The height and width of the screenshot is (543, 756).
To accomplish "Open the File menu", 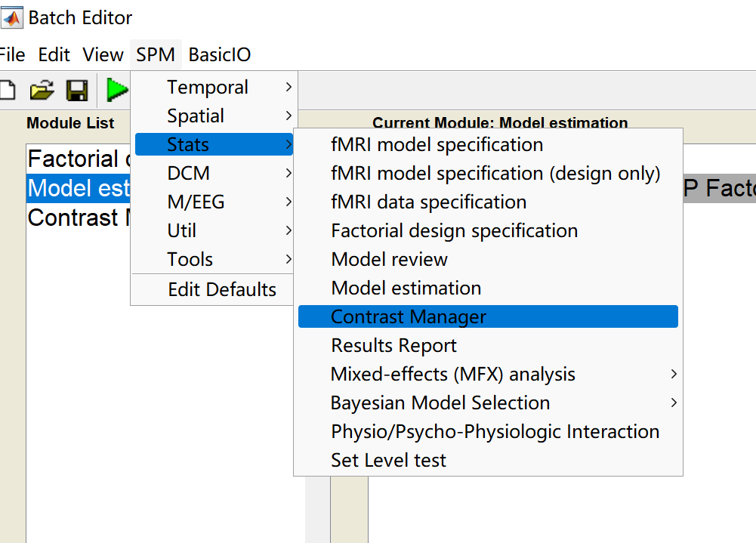I will [12, 54].
